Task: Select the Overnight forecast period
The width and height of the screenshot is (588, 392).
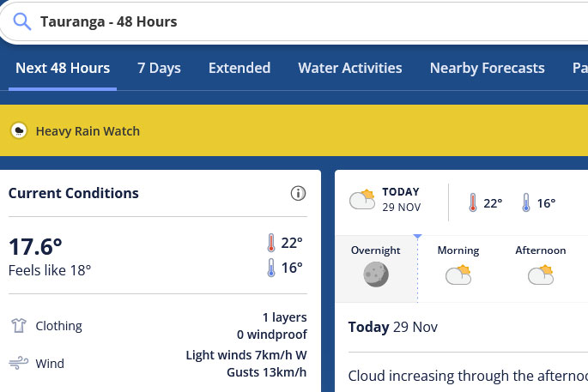Action: pos(375,250)
